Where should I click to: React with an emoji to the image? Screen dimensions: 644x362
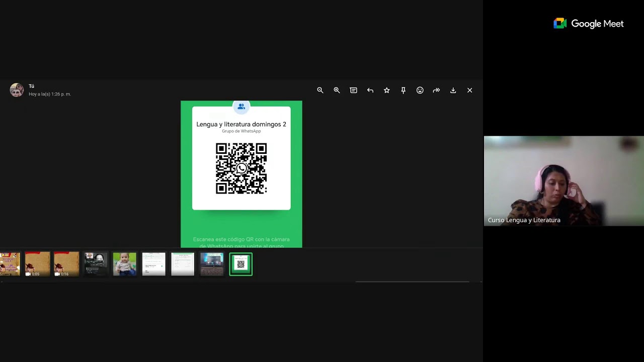pyautogui.click(x=420, y=90)
